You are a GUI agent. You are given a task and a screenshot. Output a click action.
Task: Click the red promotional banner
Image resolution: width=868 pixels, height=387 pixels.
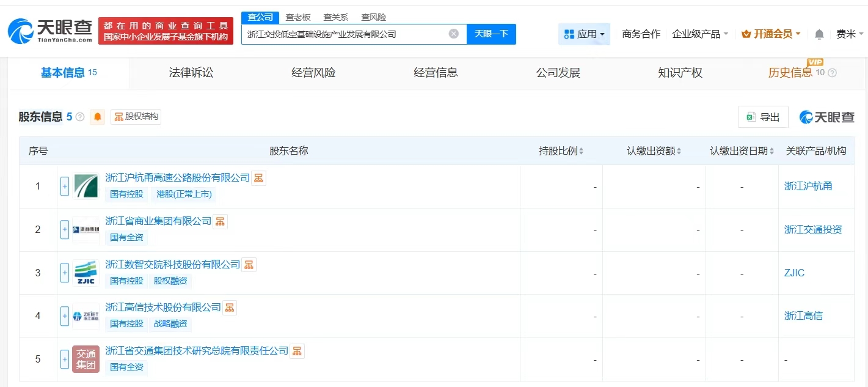pos(166,31)
